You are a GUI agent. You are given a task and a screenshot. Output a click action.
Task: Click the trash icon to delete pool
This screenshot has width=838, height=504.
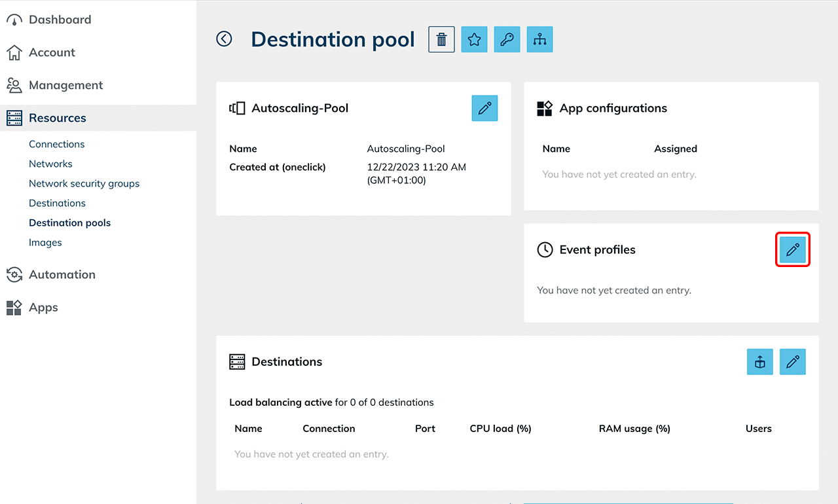(x=441, y=39)
